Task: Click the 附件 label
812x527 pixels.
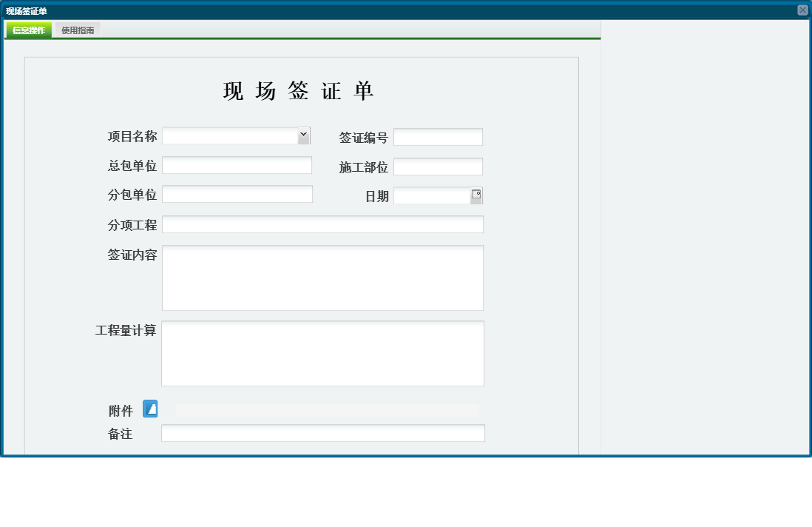Action: click(x=121, y=411)
